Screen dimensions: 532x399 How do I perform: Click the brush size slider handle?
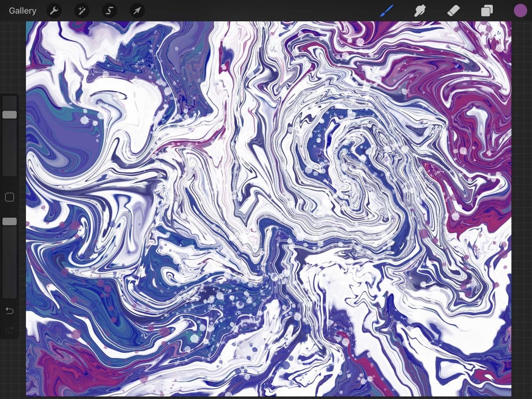tap(10, 115)
